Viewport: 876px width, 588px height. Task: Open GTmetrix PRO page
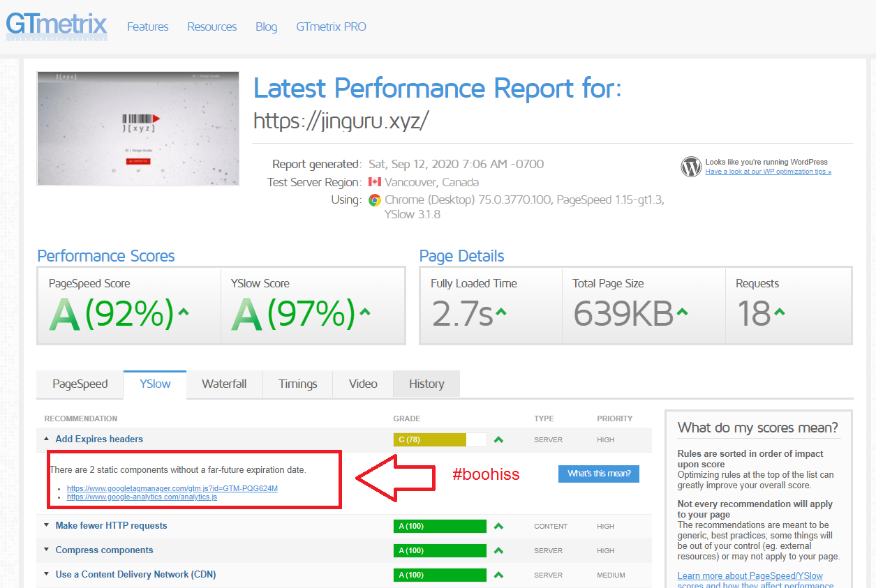coord(331,27)
